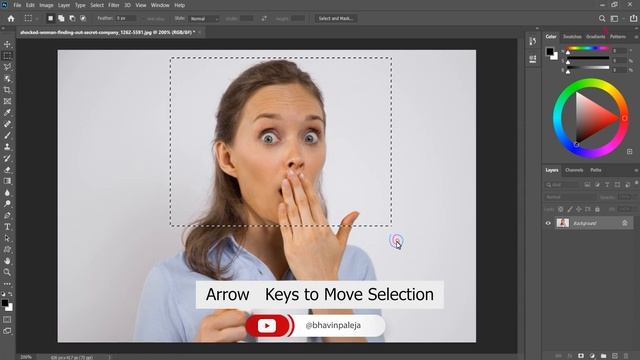Go to the Home screen icon
The height and width of the screenshot is (360, 640).
point(11,18)
